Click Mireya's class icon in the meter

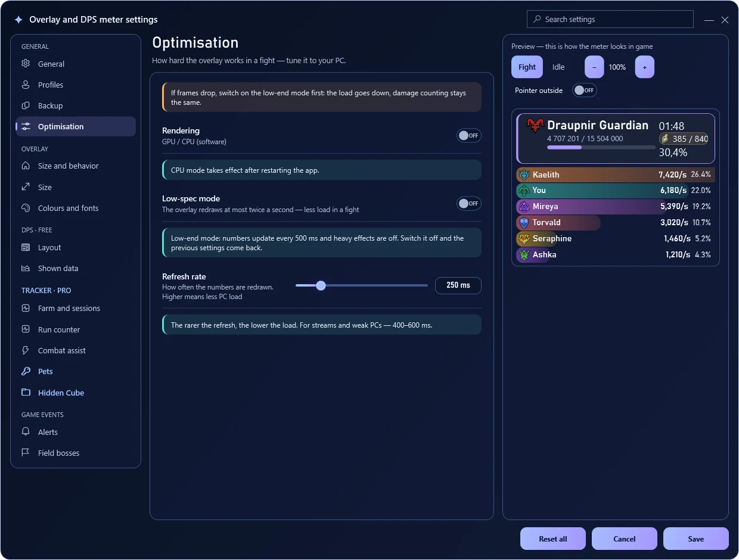[524, 207]
